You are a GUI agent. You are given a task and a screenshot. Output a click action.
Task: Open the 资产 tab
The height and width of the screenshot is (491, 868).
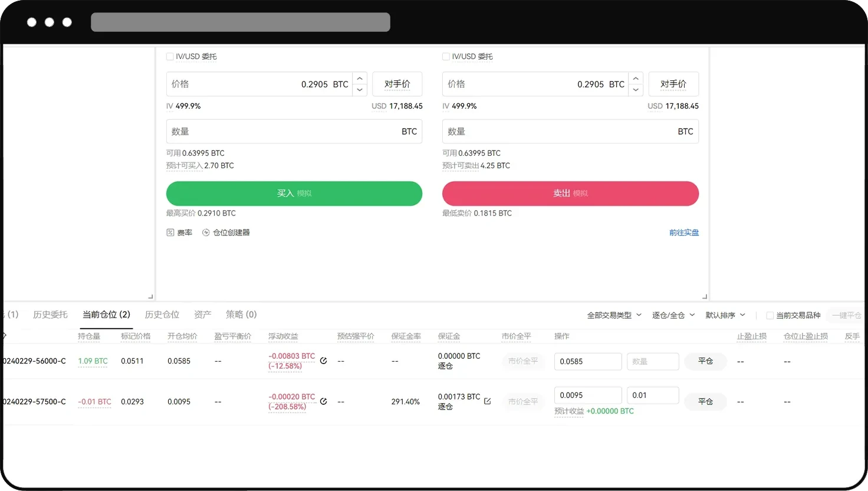pyautogui.click(x=203, y=315)
